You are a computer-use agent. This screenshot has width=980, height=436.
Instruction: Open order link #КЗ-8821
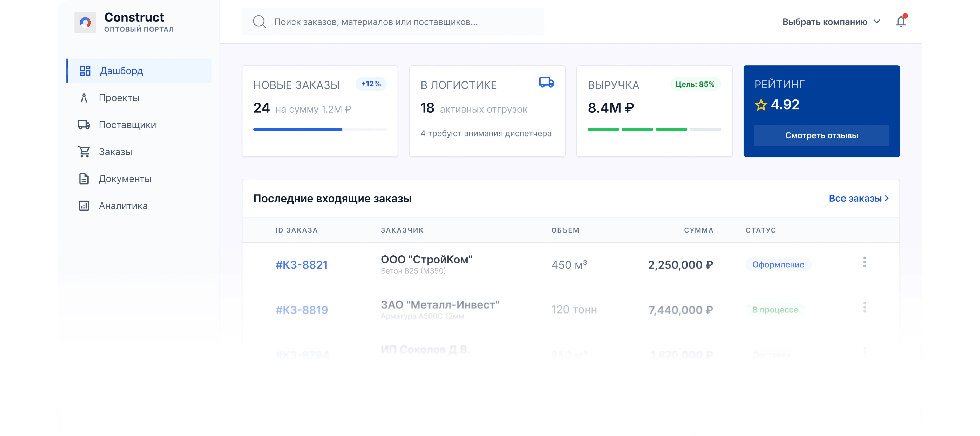(x=301, y=265)
